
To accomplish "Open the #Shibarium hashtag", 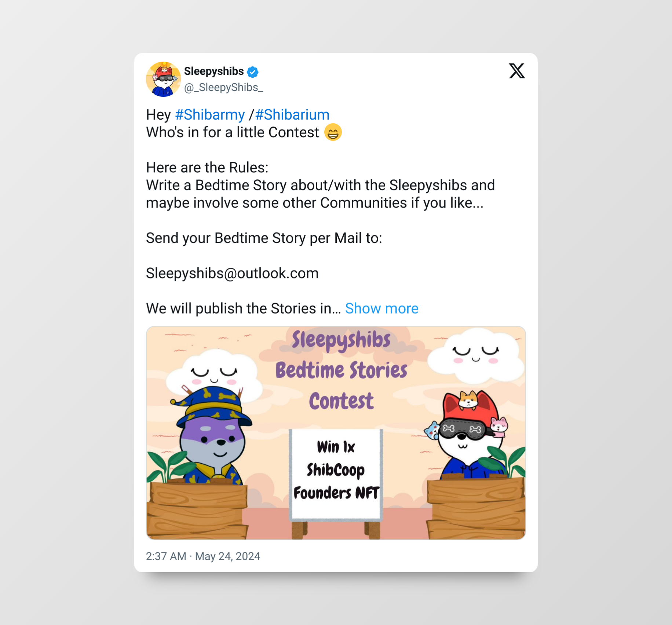I will [x=292, y=115].
